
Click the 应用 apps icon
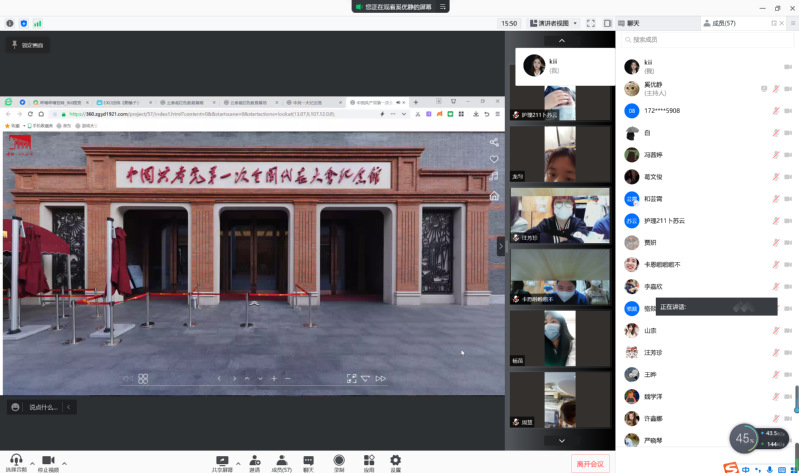pos(368,461)
